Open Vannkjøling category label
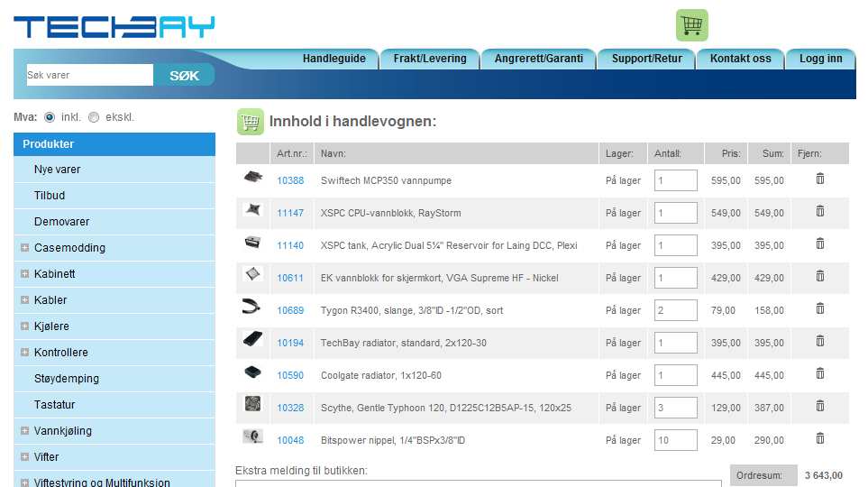 coord(62,431)
